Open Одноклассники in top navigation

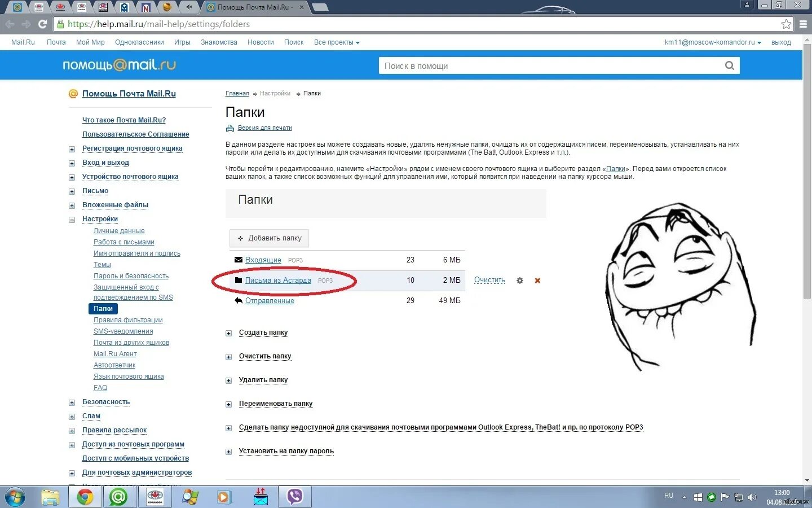pos(139,42)
